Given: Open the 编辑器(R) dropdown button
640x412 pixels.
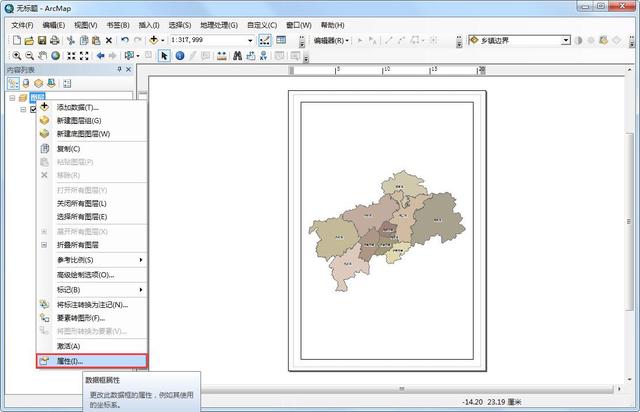Looking at the screenshot, I should tap(331, 40).
